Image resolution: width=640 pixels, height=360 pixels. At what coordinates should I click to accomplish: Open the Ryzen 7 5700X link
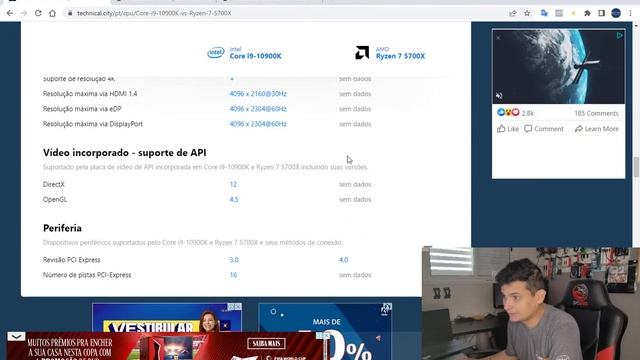400,56
